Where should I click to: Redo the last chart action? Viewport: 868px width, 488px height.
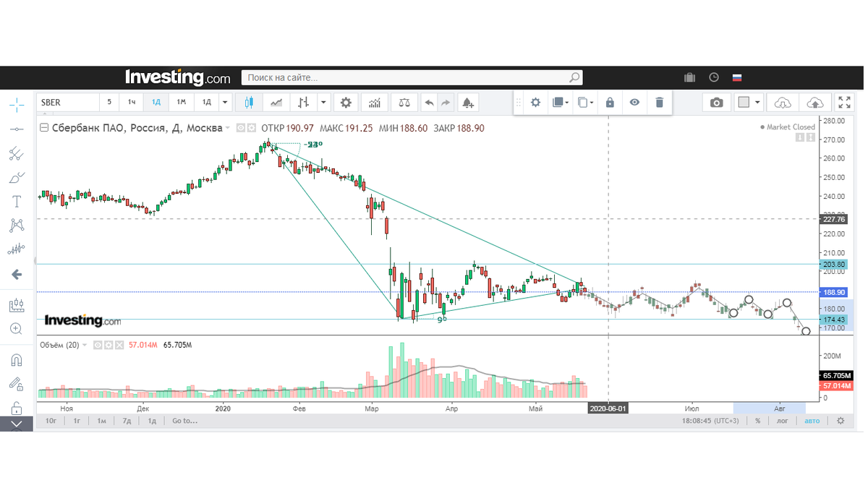[x=446, y=103]
